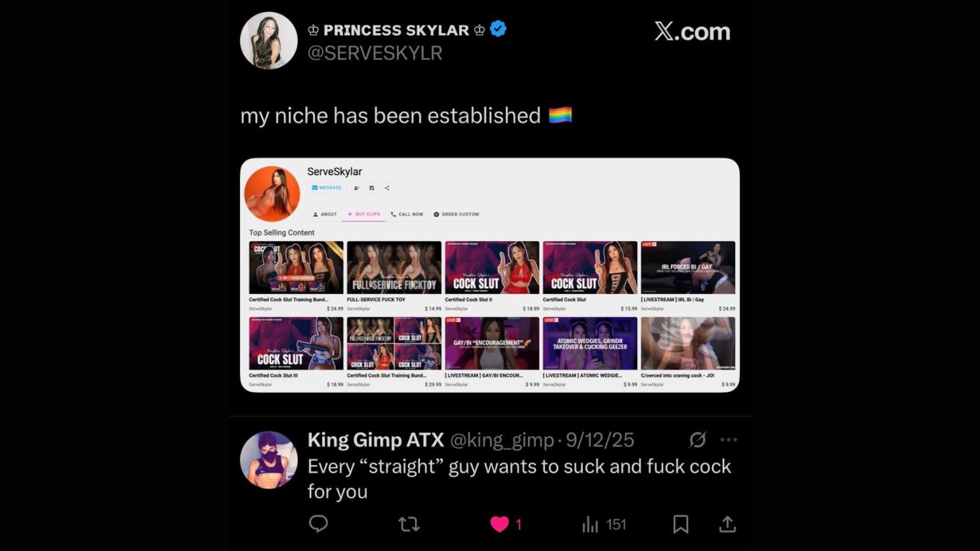
Task: Repost King Gimp ATX's reply
Action: click(409, 524)
